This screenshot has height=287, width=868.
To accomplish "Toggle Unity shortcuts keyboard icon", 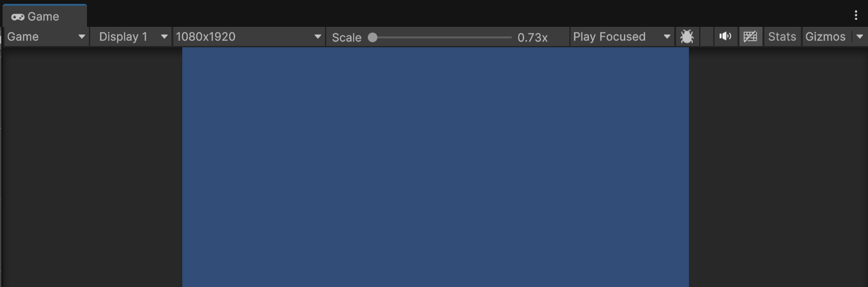I will (750, 36).
